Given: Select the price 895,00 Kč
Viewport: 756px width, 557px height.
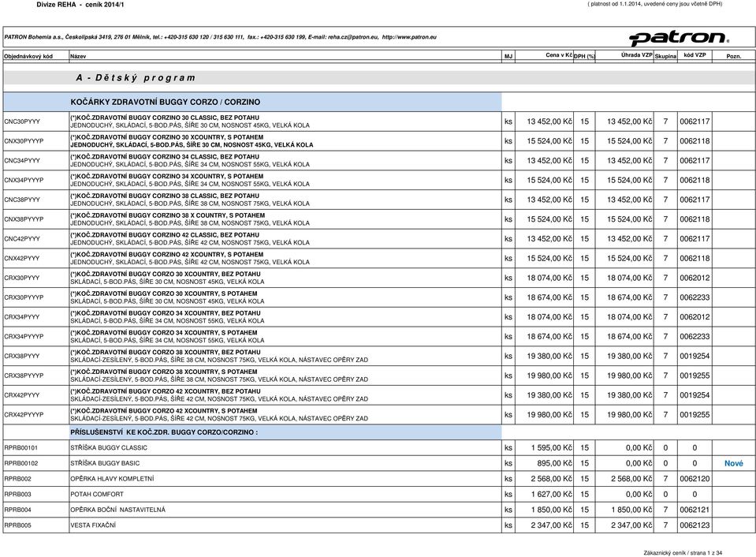Looking at the screenshot, I should 554,463.
